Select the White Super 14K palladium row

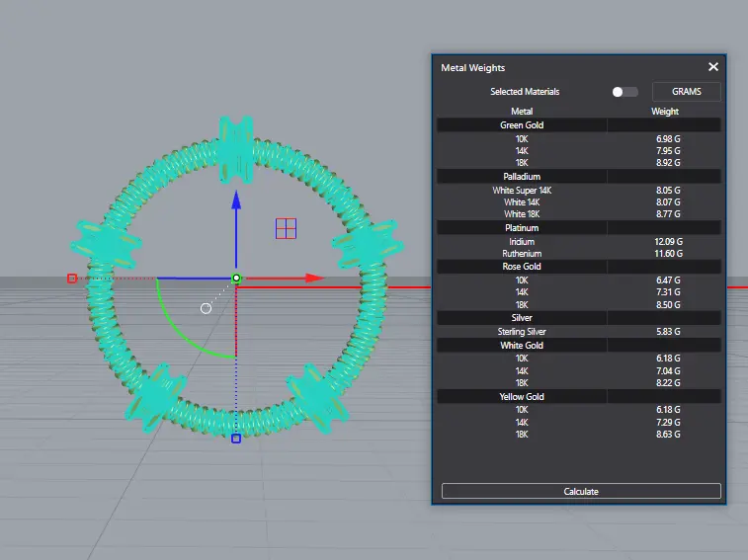[x=522, y=190]
